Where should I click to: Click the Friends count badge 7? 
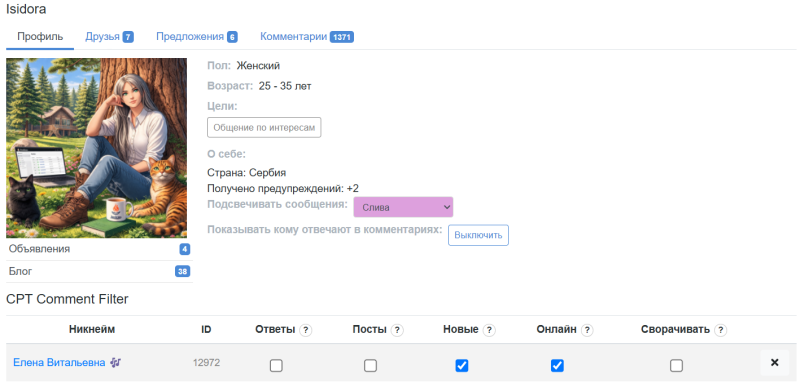[x=128, y=37]
